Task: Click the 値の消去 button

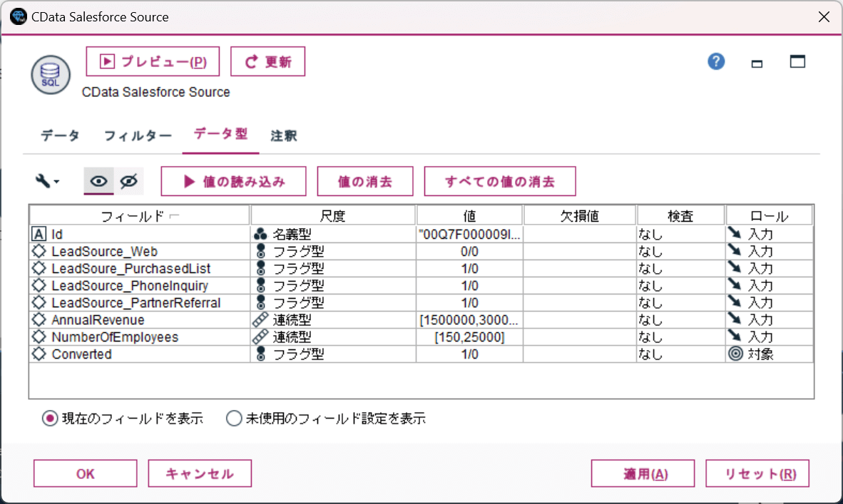Action: pos(365,182)
